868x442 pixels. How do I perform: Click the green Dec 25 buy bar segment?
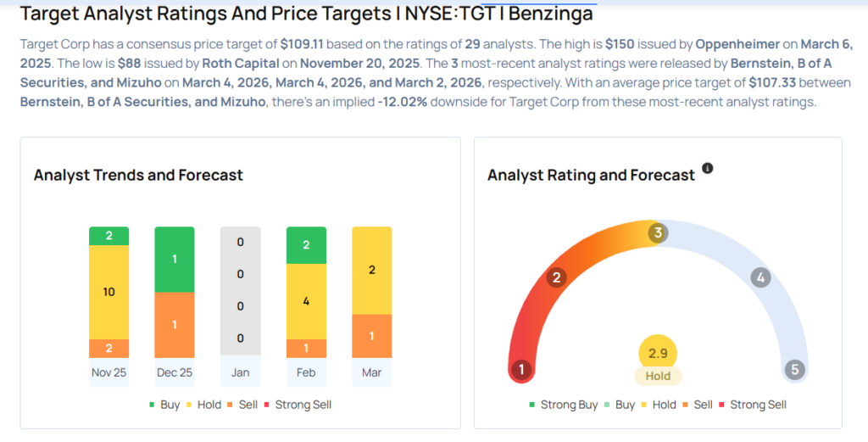click(174, 260)
